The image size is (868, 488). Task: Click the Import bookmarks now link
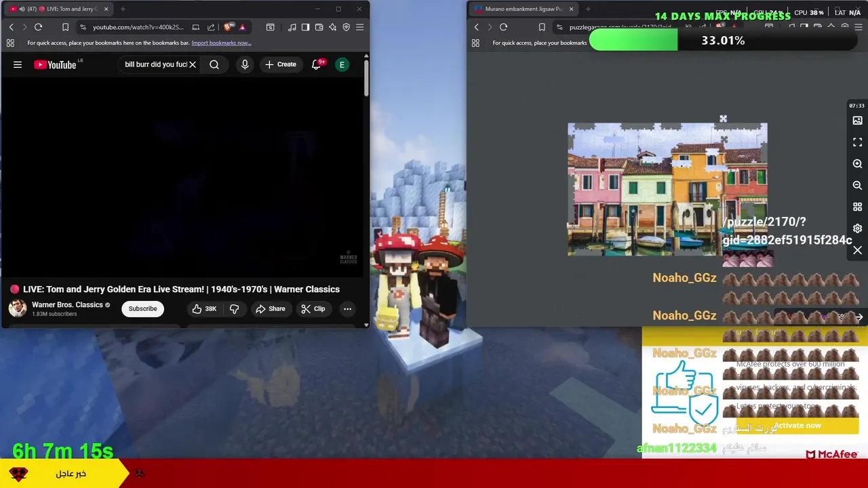tap(221, 43)
